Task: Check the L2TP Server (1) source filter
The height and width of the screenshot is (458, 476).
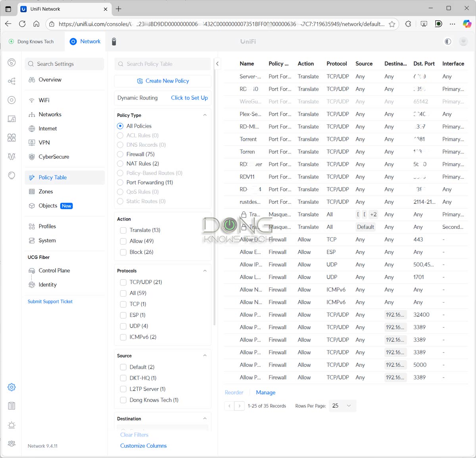Action: (x=123, y=389)
